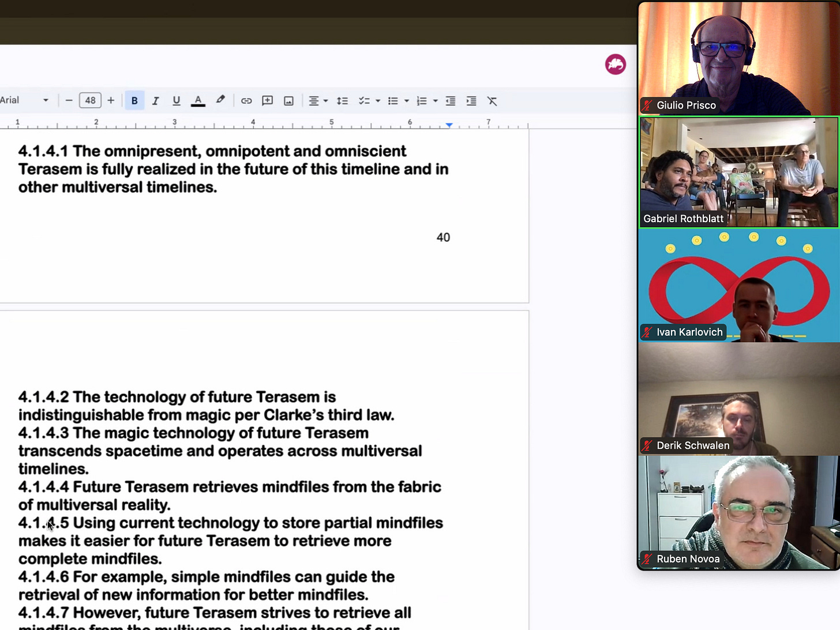840x630 pixels.
Task: Expand bulleted list options arrow
Action: point(407,101)
